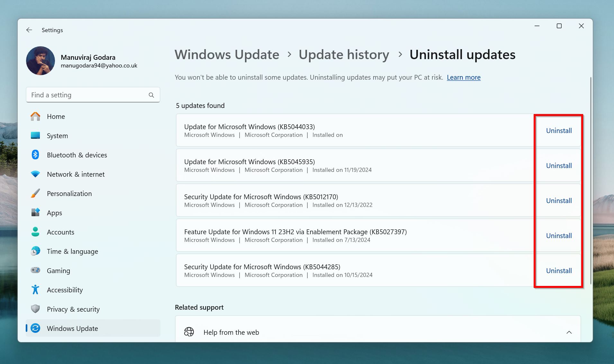Click the Manuviraj Godara account name

88,58
